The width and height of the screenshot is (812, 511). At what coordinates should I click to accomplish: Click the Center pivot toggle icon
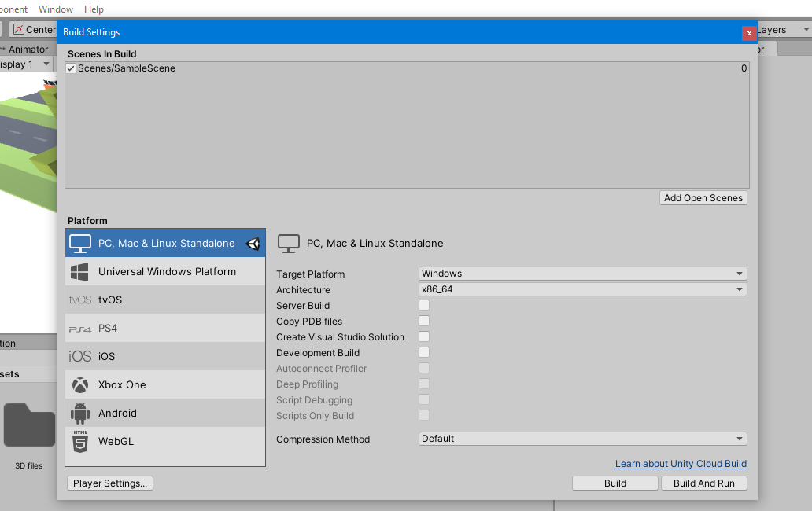19,30
